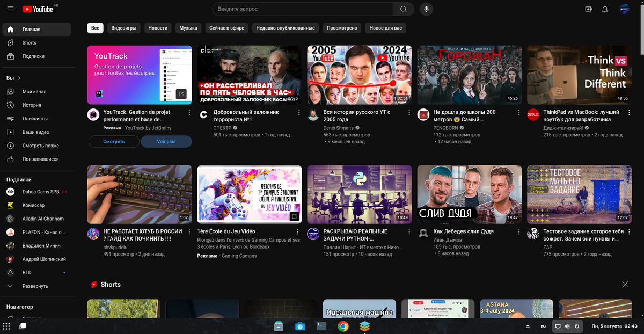Click the search magnifier button
This screenshot has width=644, height=334.
tap(403, 9)
